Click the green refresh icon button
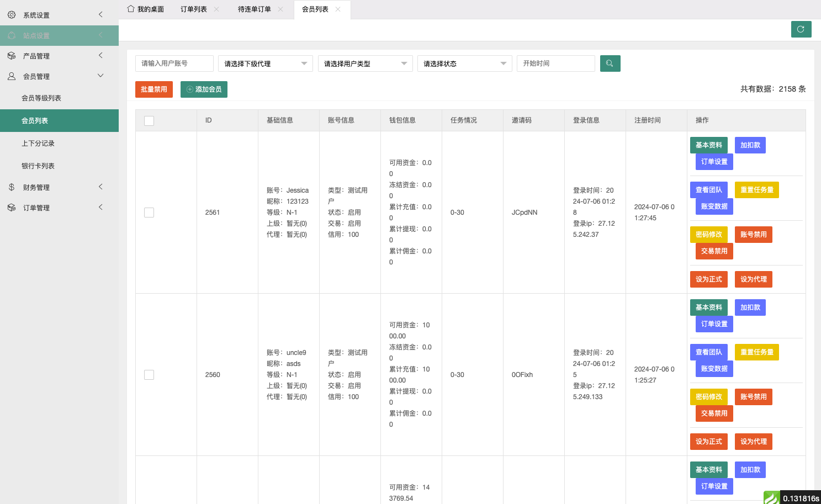Viewport: 821px width, 504px height. click(801, 29)
